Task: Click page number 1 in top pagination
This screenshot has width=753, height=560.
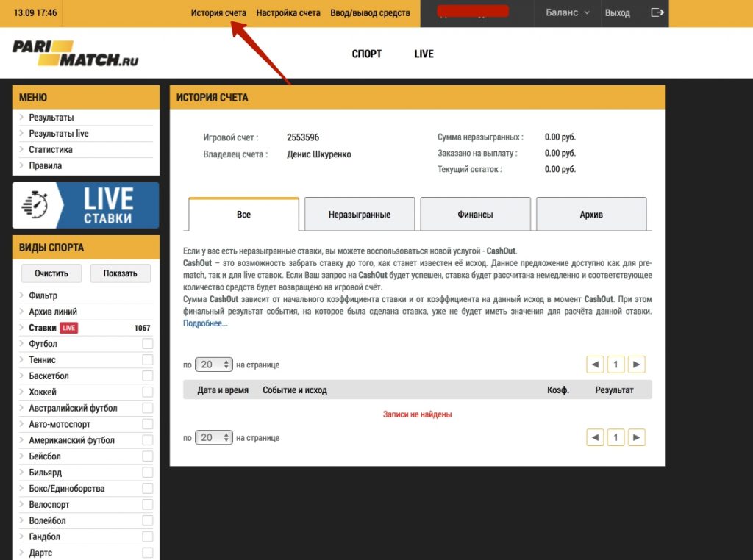Action: pyautogui.click(x=615, y=365)
